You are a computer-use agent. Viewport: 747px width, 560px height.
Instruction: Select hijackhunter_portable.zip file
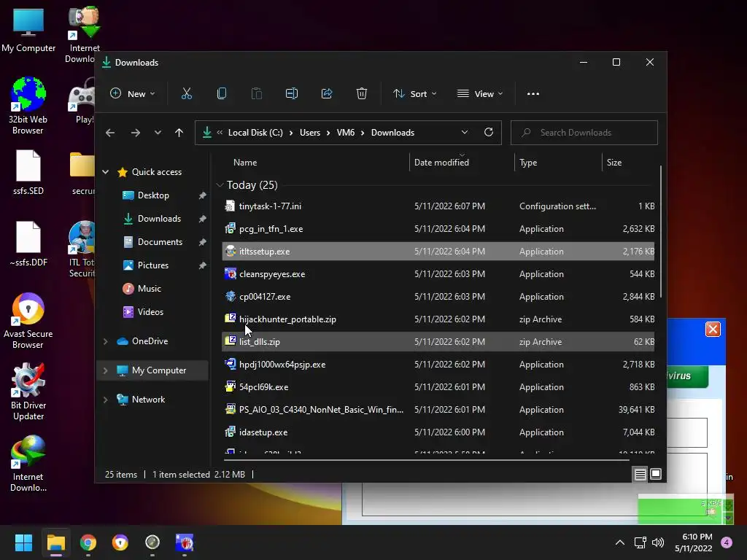[x=438, y=319]
